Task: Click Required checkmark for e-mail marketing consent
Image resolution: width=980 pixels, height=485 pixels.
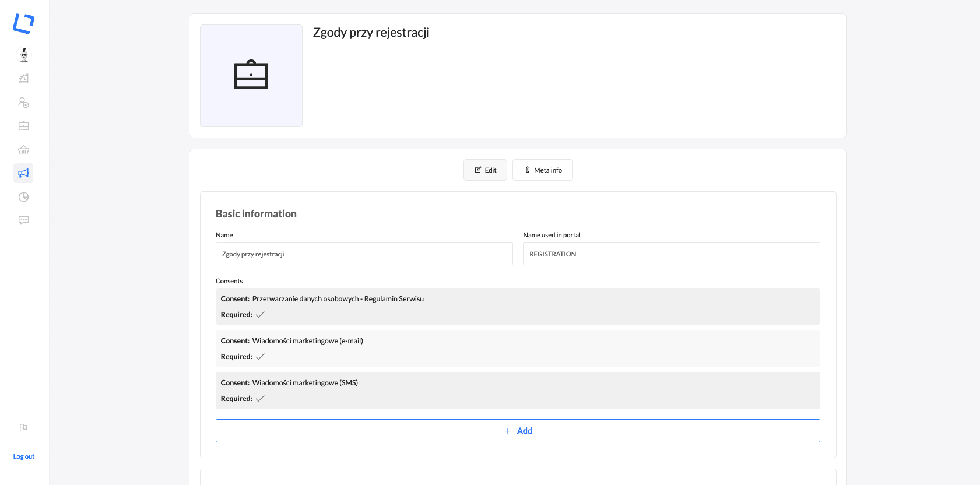Action: [x=260, y=357]
